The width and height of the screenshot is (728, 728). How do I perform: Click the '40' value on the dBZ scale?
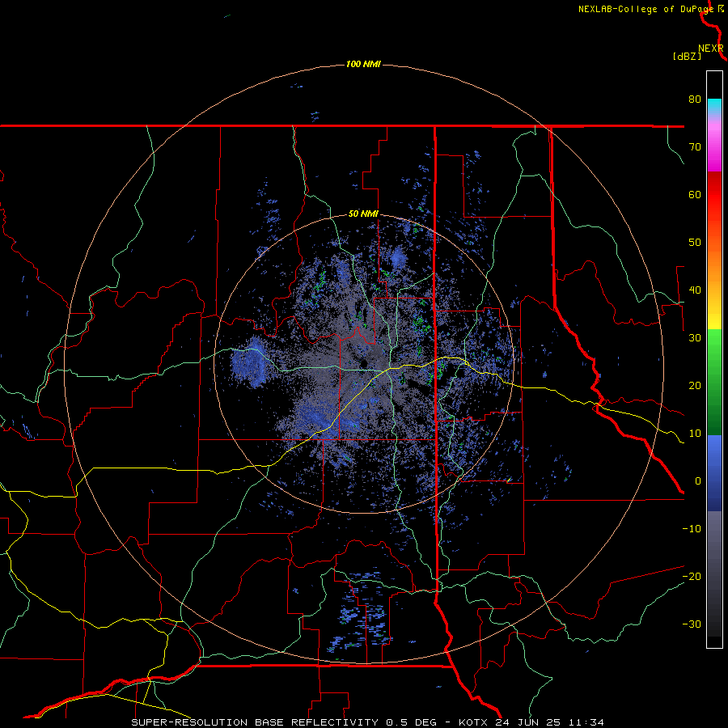[695, 290]
